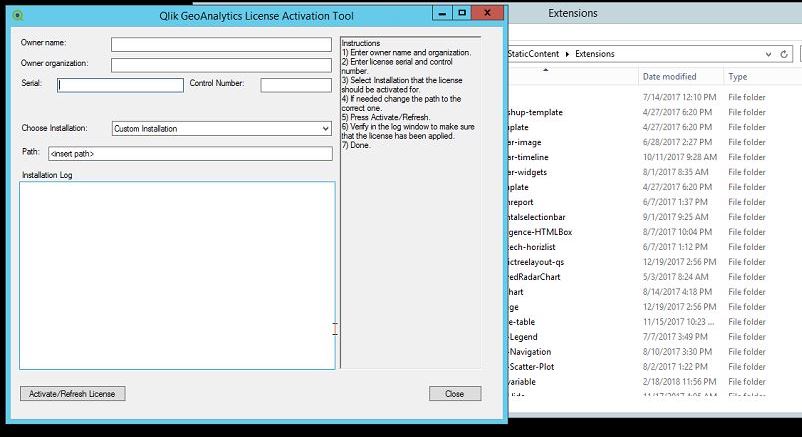Click StaticContent in Explorer address breadcrumb
The image size is (802, 437).
pyautogui.click(x=533, y=54)
